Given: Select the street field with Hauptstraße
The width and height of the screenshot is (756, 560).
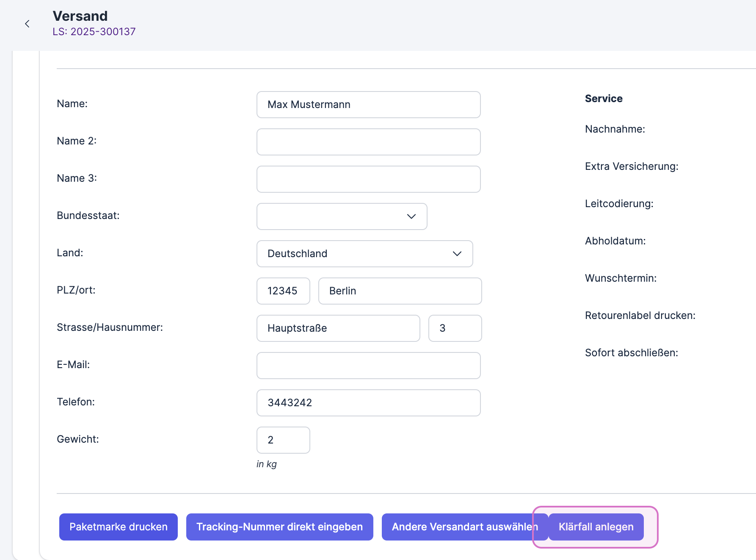Looking at the screenshot, I should point(338,328).
